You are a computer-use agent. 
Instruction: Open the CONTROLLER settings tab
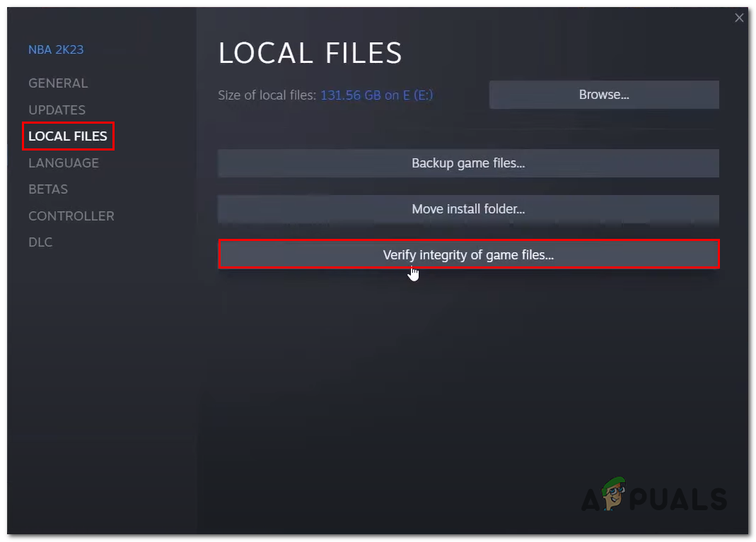point(71,216)
